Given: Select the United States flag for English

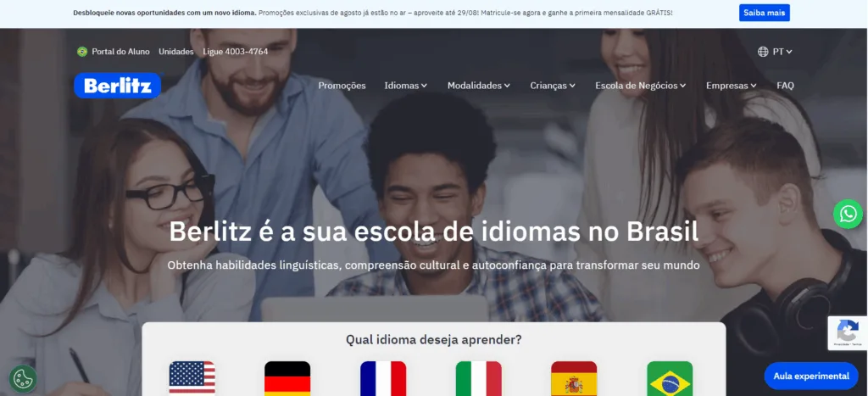Looking at the screenshot, I should pyautogui.click(x=192, y=378).
